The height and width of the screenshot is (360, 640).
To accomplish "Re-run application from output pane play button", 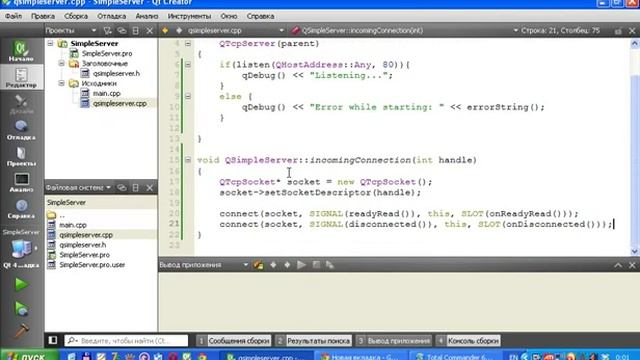I will pyautogui.click(x=301, y=265).
